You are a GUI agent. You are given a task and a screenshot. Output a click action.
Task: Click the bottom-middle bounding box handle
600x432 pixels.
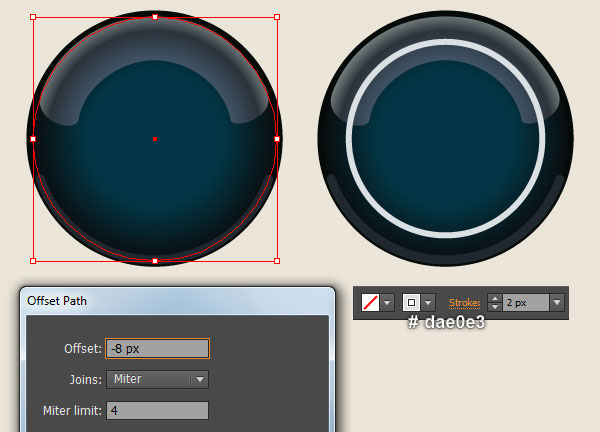point(155,261)
